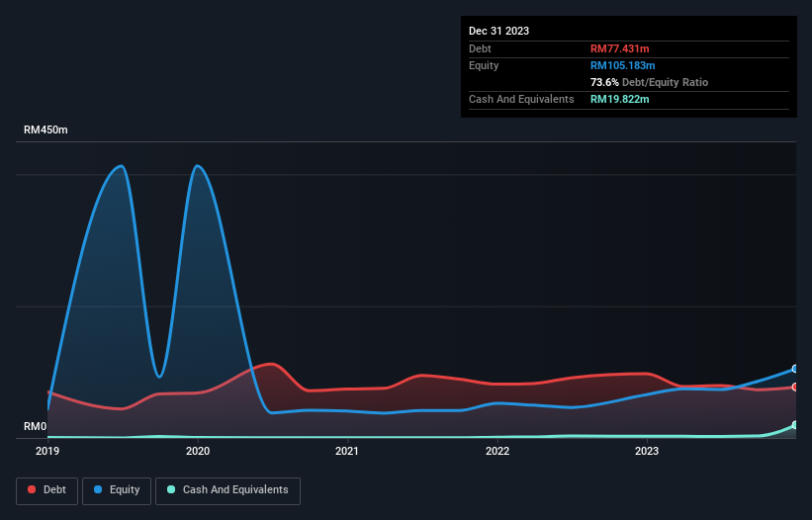The height and width of the screenshot is (520, 812).
Task: Click the blue Equity legend dot
Action: pos(98,489)
